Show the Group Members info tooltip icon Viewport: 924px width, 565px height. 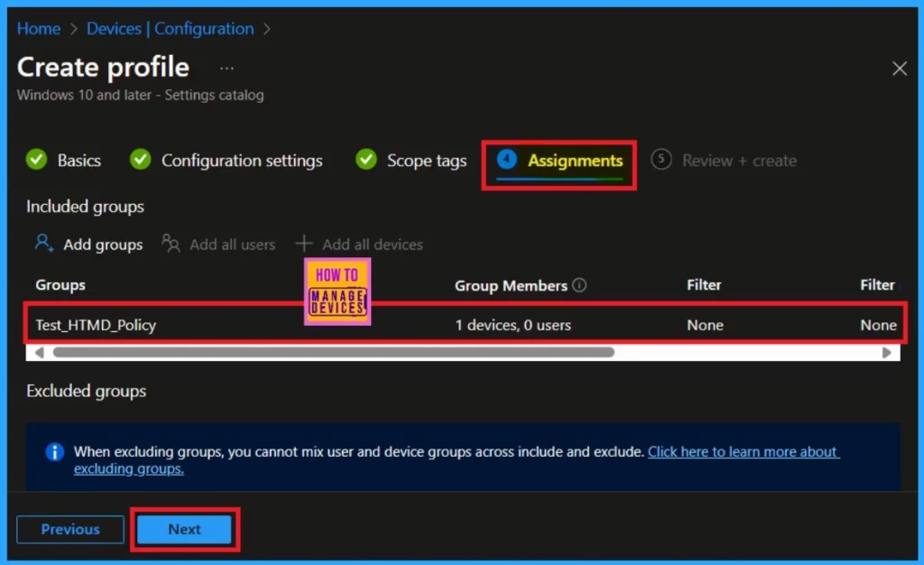[579, 285]
